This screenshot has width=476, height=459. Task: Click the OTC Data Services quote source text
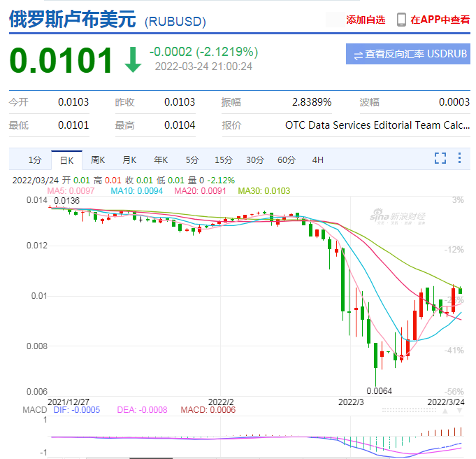pyautogui.click(x=377, y=125)
